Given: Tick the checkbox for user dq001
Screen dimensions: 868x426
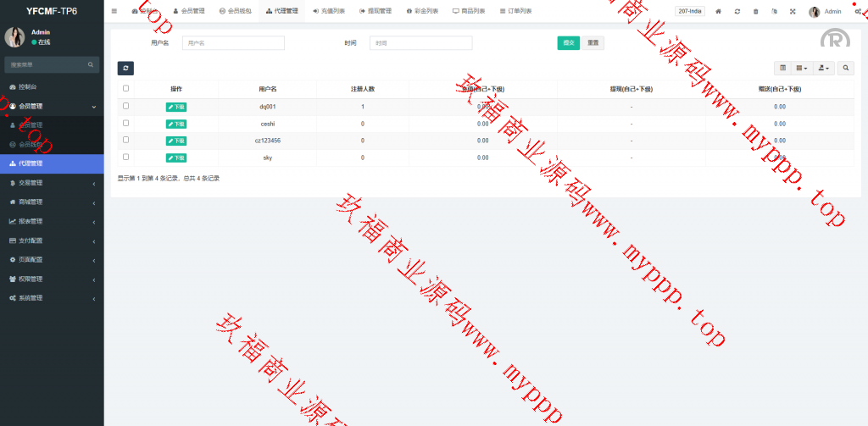Looking at the screenshot, I should point(126,106).
